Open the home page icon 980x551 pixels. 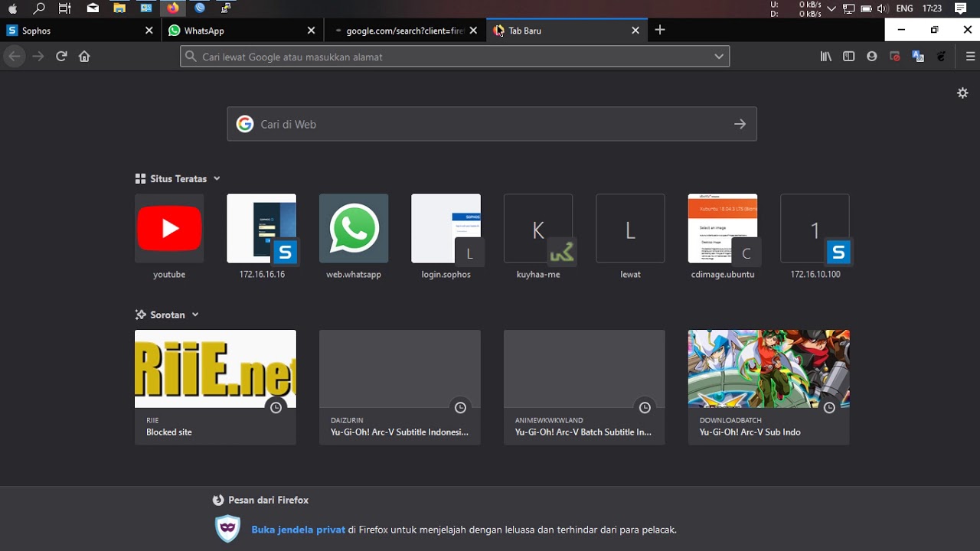click(x=84, y=56)
